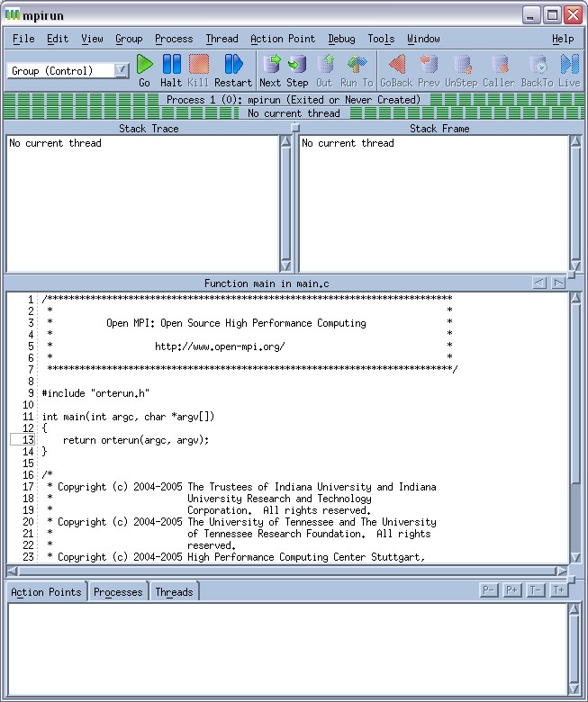Click the Prev replay icon
The height and width of the screenshot is (702, 588).
click(x=429, y=64)
